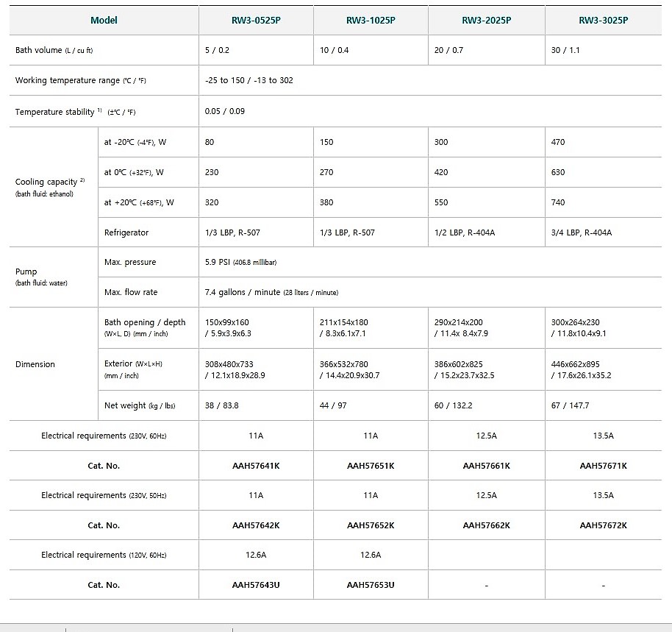Image resolution: width=672 pixels, height=632 pixels.
Task: Select the 38 / 83.8 net weight value
Action: (221, 405)
